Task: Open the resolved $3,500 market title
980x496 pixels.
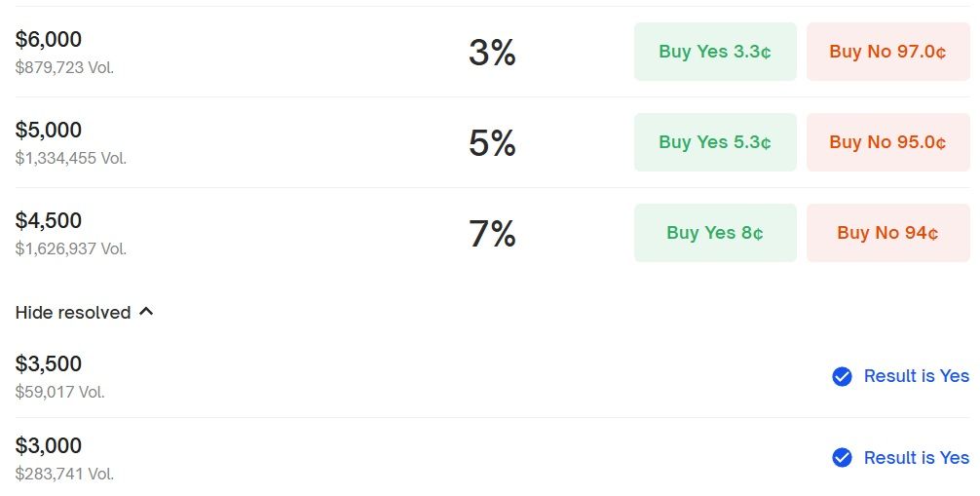Action: (x=48, y=364)
